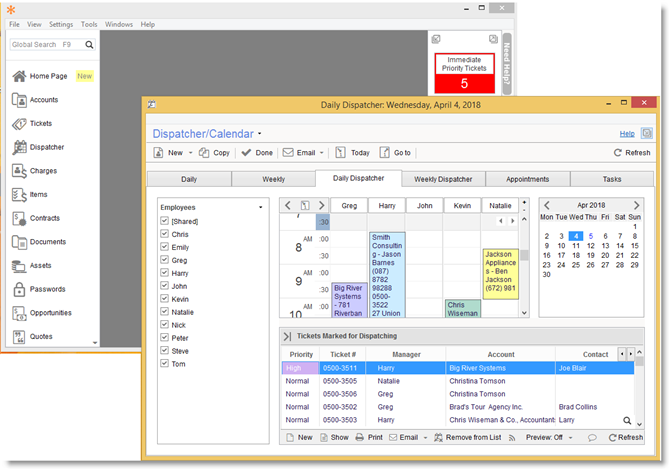This screenshot has height=470, width=670.
Task: Open the Preview: Off dropdown
Action: click(x=571, y=438)
